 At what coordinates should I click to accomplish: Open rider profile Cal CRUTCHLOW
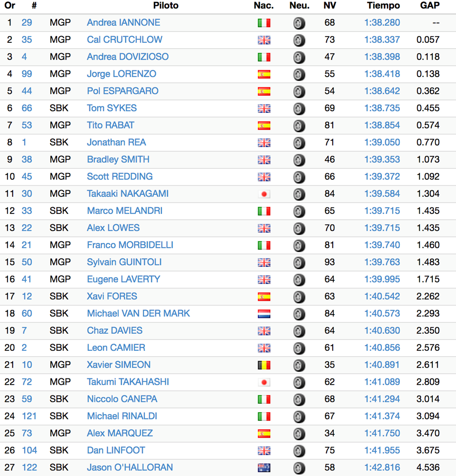(125, 40)
